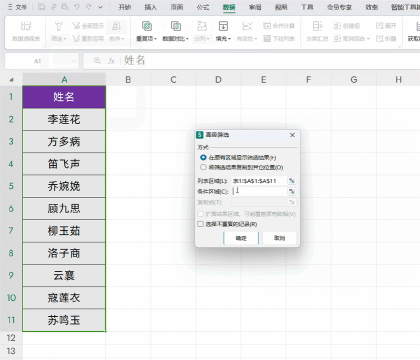This screenshot has width=420, height=360.
Task: Click 全部显示 show all filter icon
Action: click(88, 26)
